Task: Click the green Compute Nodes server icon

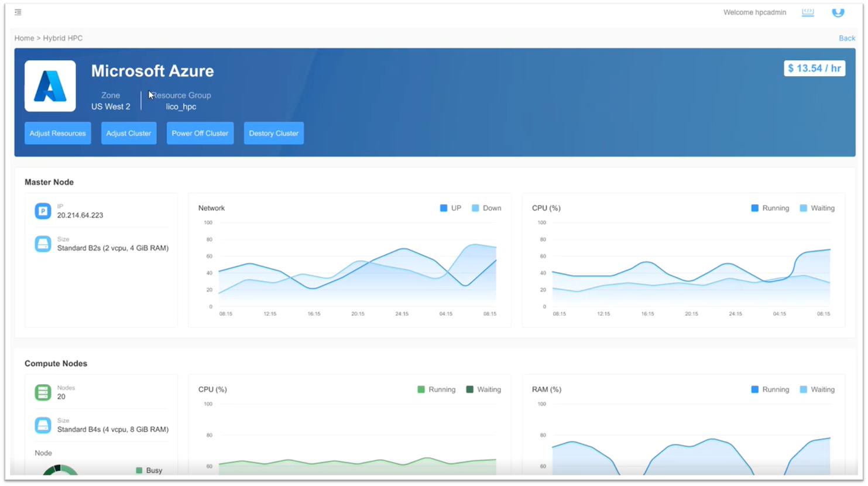Action: pyautogui.click(x=43, y=392)
